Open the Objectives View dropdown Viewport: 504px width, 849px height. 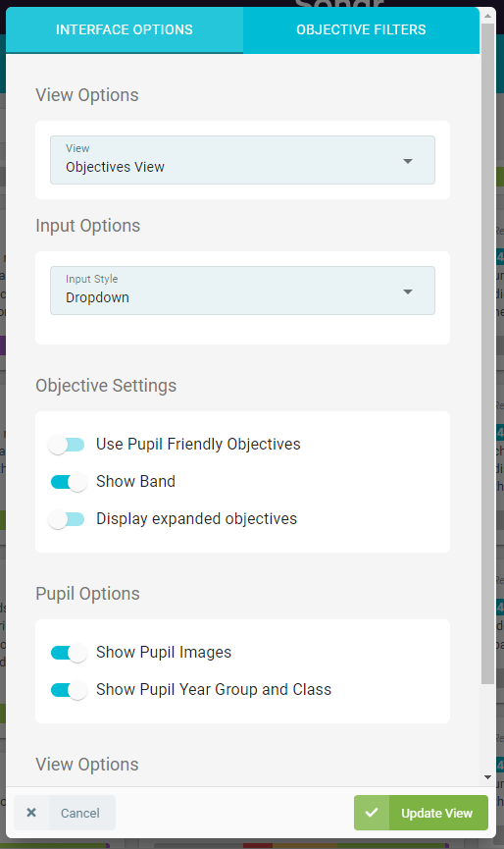click(x=242, y=160)
